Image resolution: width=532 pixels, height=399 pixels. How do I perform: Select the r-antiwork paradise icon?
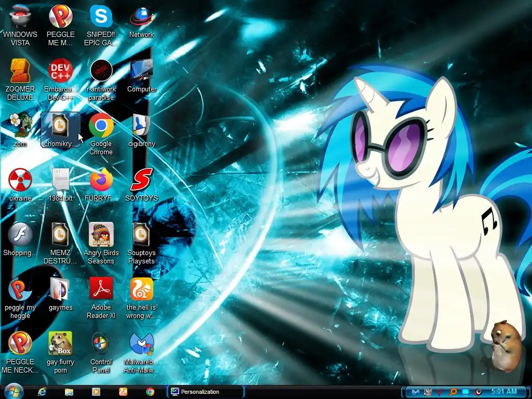point(101,79)
